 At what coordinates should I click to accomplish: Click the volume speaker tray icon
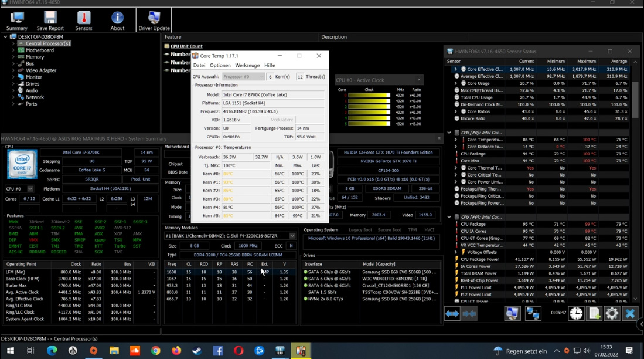click(x=586, y=351)
